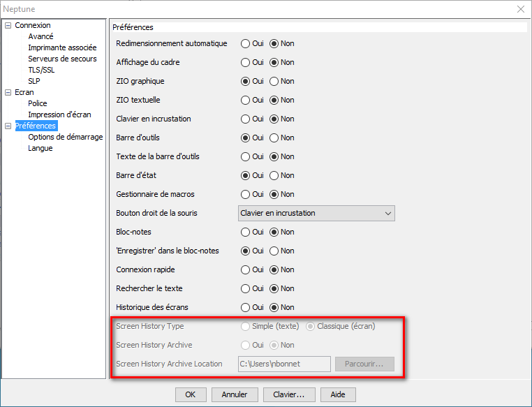Set ZIO textuelle to Non
This screenshot has height=407, width=532.
pos(282,100)
